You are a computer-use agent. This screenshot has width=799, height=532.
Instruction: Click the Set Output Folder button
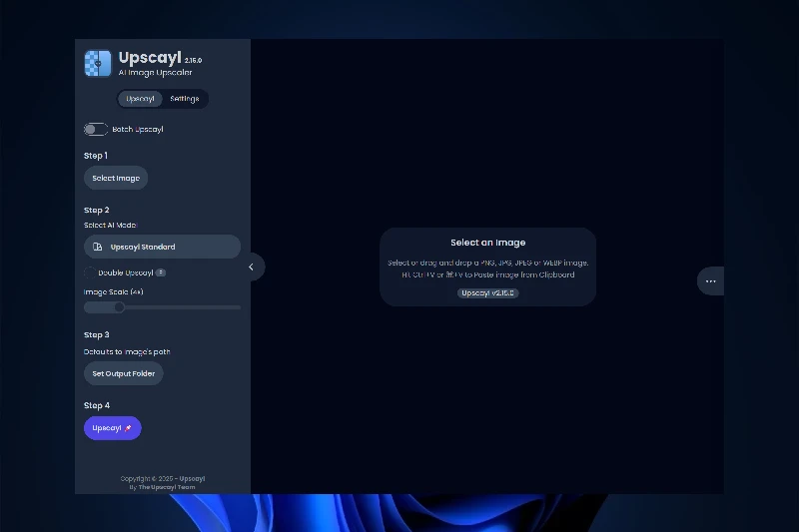click(123, 373)
